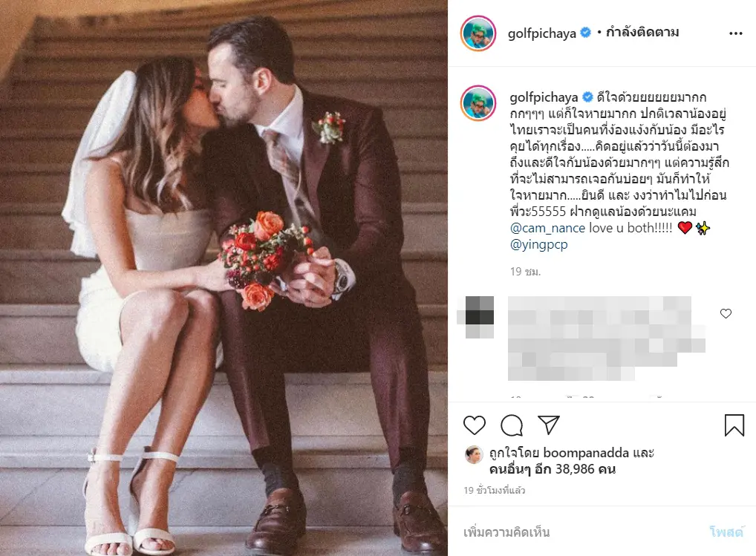Open golfpichaya profile picture in header
This screenshot has height=556, width=756.
[x=478, y=33]
